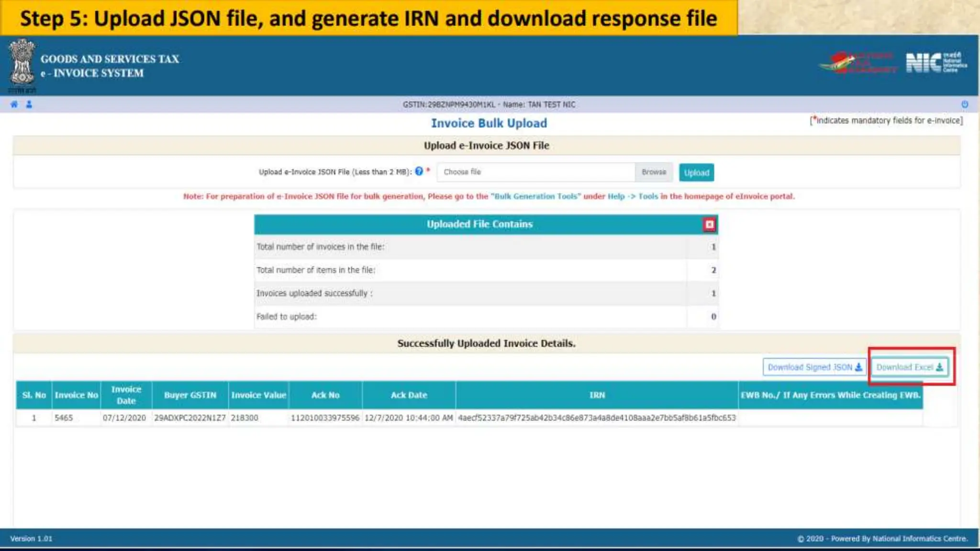Select the invoice number 5465 cell
980x551 pixels.
64,418
